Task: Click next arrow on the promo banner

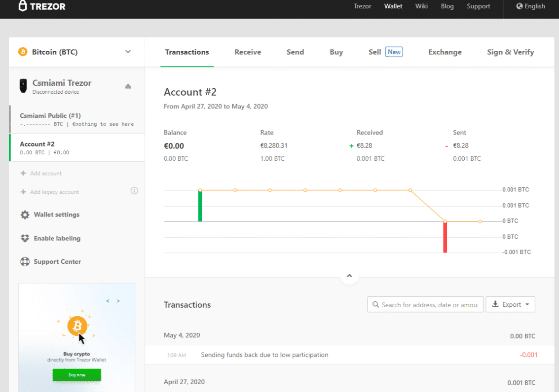Action: click(118, 300)
